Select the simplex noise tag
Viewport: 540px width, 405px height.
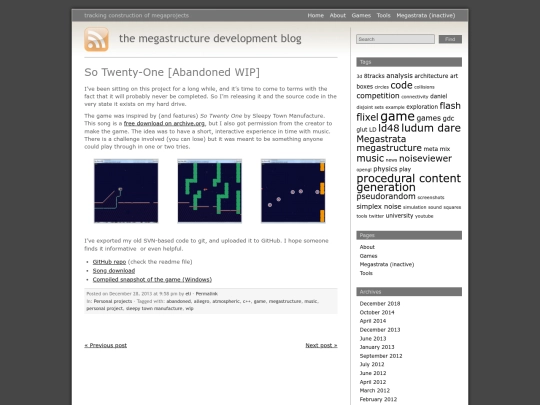click(x=379, y=207)
